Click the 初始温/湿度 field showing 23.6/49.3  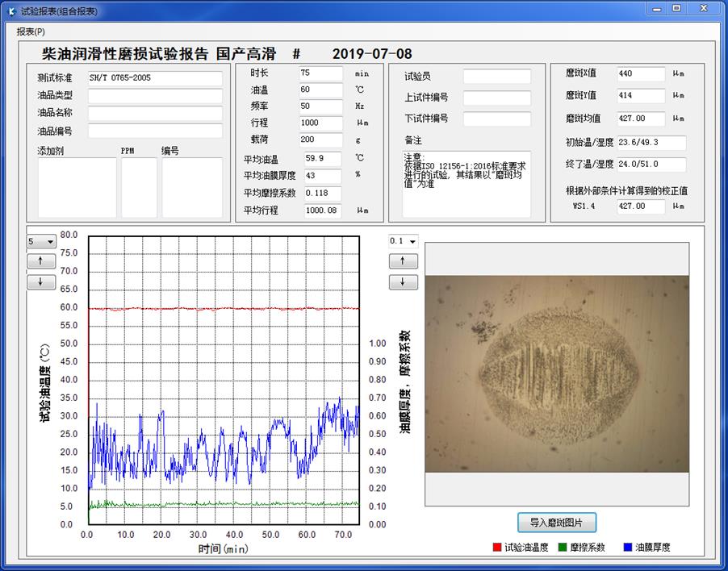point(652,143)
